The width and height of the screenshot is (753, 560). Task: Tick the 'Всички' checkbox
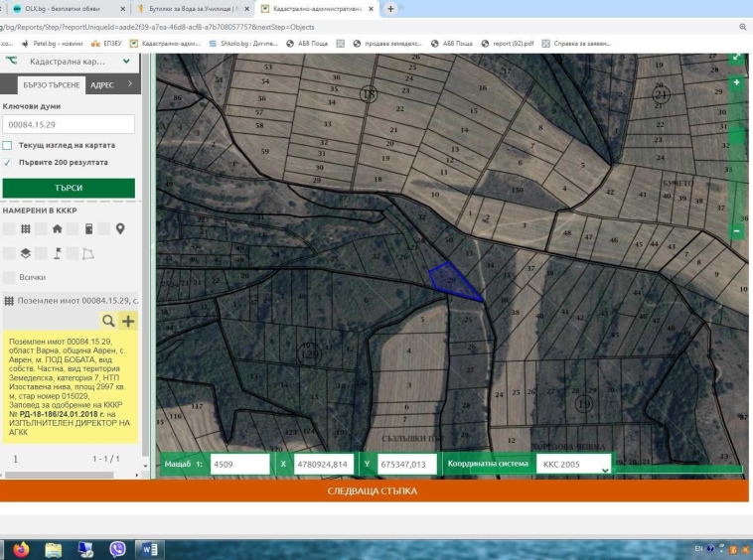[9, 277]
